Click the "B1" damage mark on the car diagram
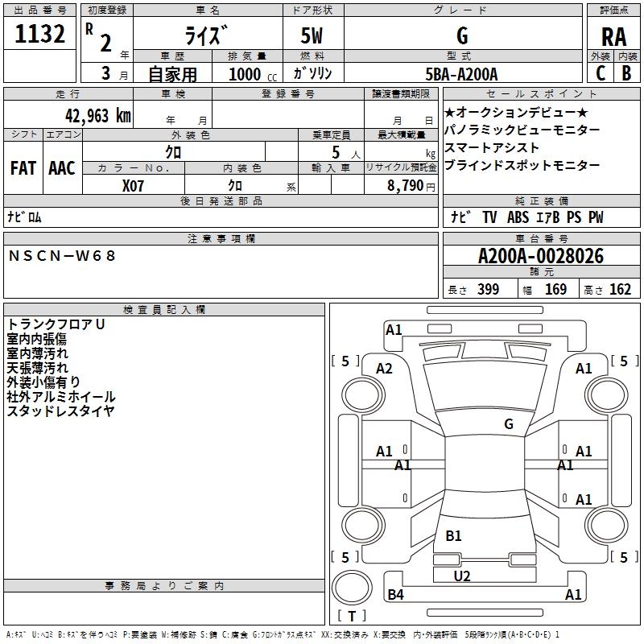The height and width of the screenshot is (644, 644). 453,535
